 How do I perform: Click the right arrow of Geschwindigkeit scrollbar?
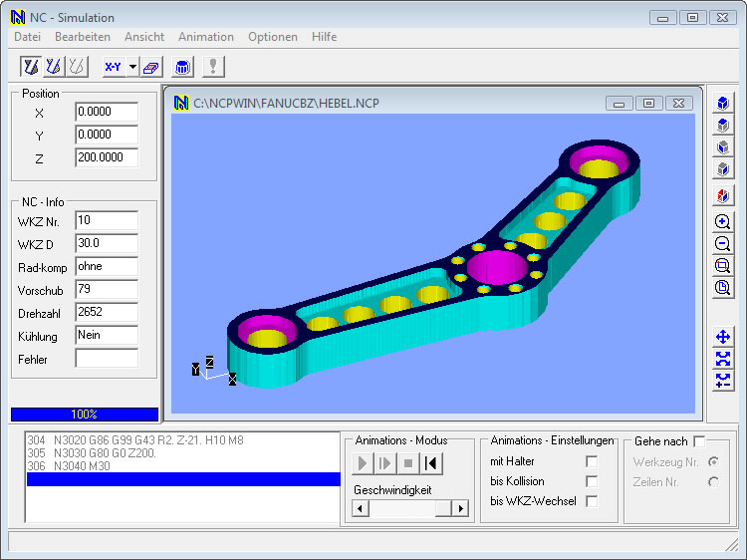click(460, 508)
